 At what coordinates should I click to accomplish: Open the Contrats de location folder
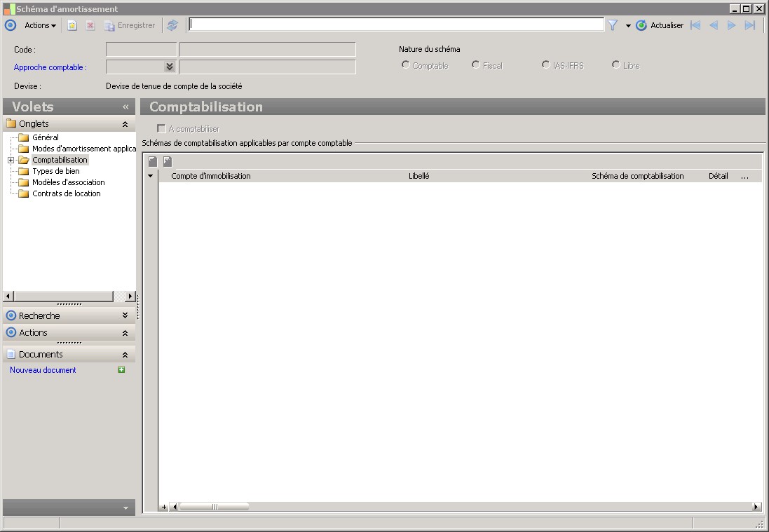[x=66, y=193]
